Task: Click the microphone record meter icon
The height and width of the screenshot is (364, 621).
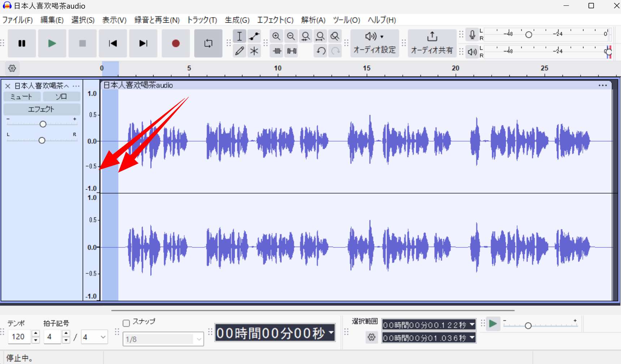Action: point(472,35)
